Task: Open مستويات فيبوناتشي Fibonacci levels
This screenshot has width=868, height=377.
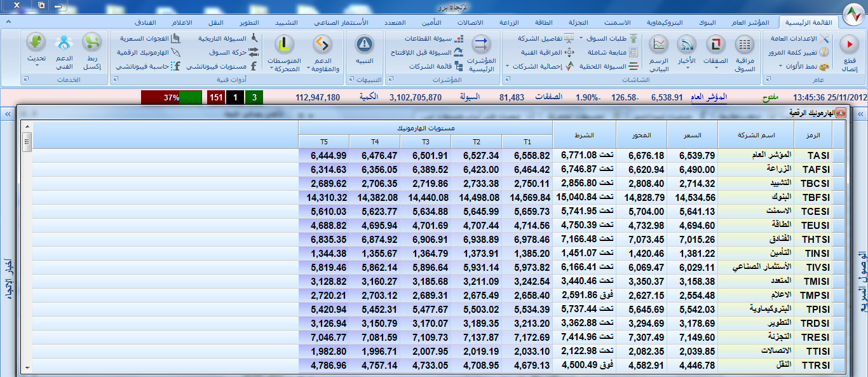Action: click(x=222, y=66)
